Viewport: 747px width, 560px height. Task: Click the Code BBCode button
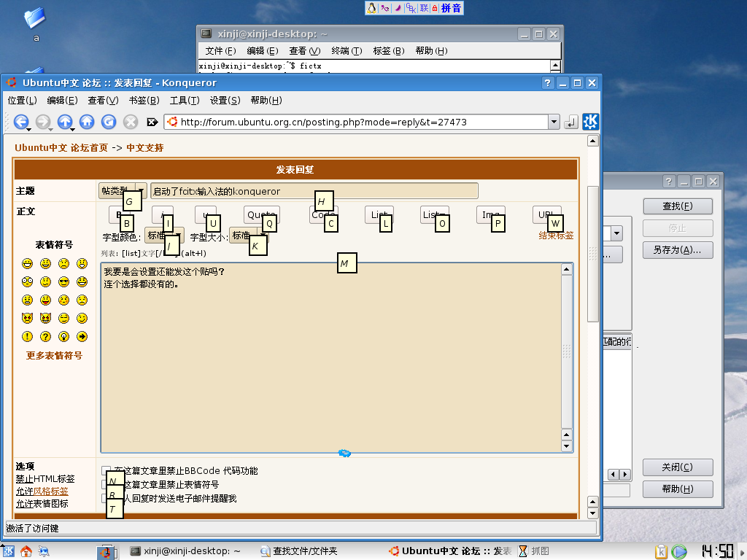tap(323, 215)
